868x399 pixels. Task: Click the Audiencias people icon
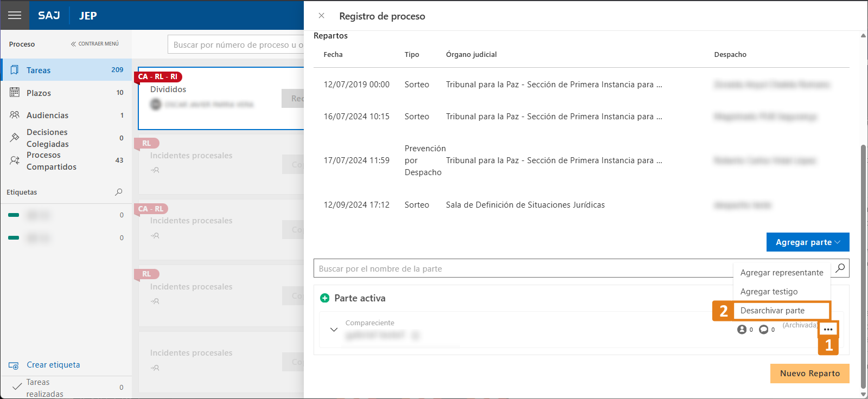click(x=15, y=115)
